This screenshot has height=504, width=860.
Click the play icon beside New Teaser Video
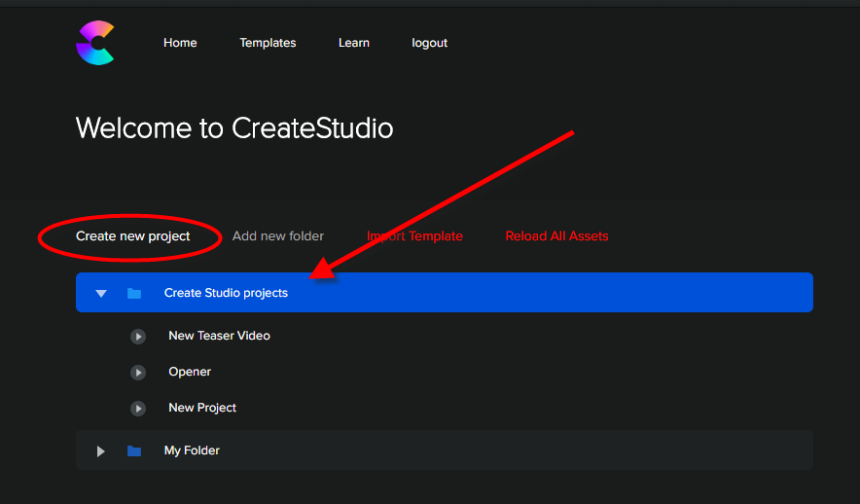coord(138,337)
